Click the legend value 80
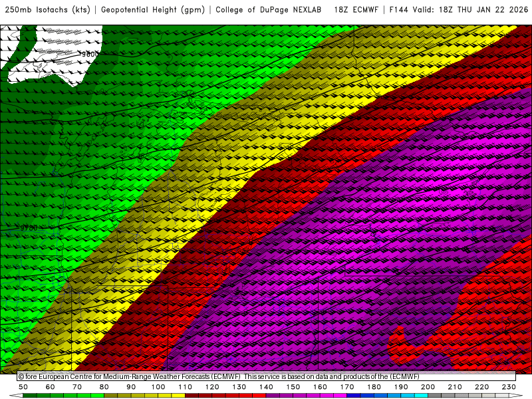532x399 pixels. pyautogui.click(x=104, y=387)
